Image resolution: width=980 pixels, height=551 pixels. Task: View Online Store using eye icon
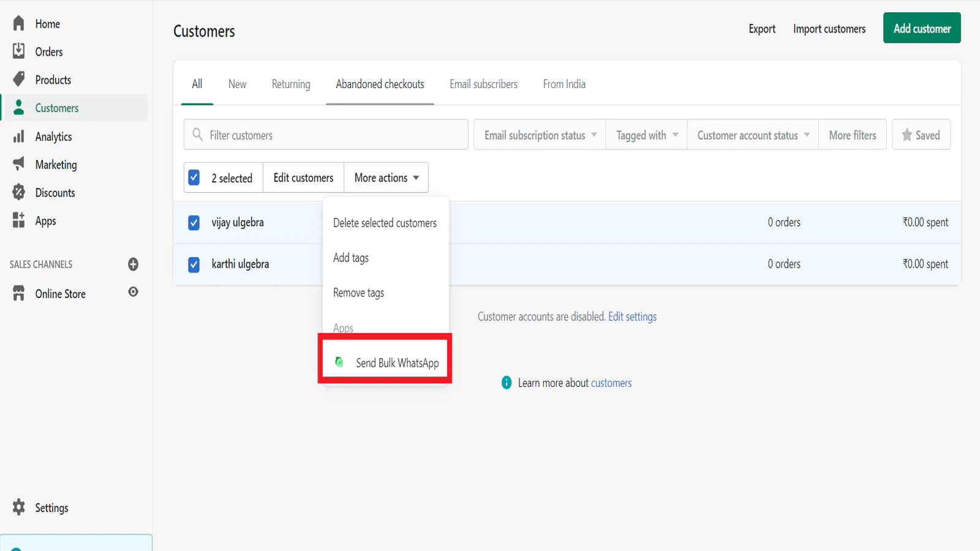point(133,293)
